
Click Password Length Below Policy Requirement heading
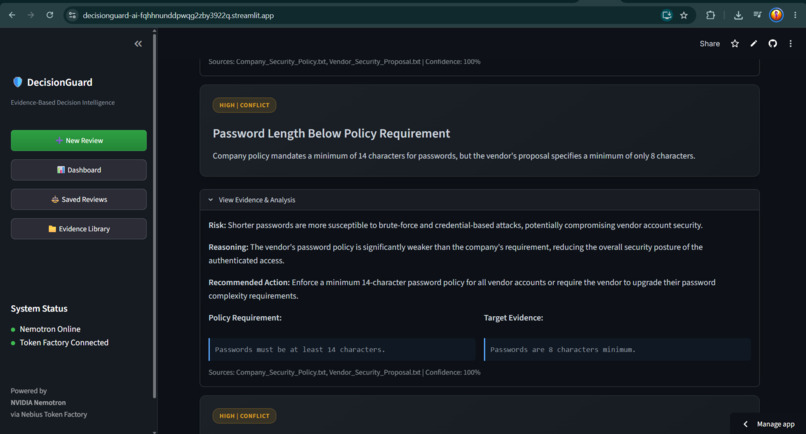coord(331,134)
